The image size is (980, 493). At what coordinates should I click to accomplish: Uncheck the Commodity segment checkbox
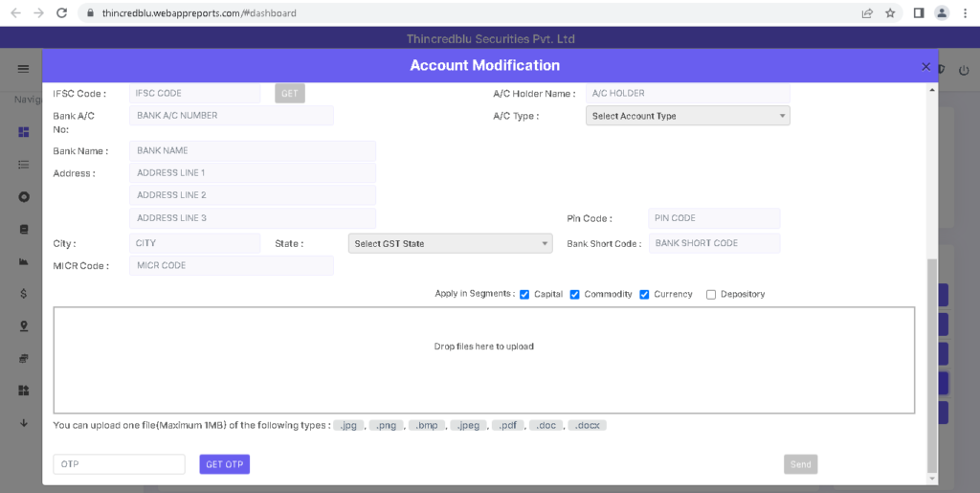(574, 294)
